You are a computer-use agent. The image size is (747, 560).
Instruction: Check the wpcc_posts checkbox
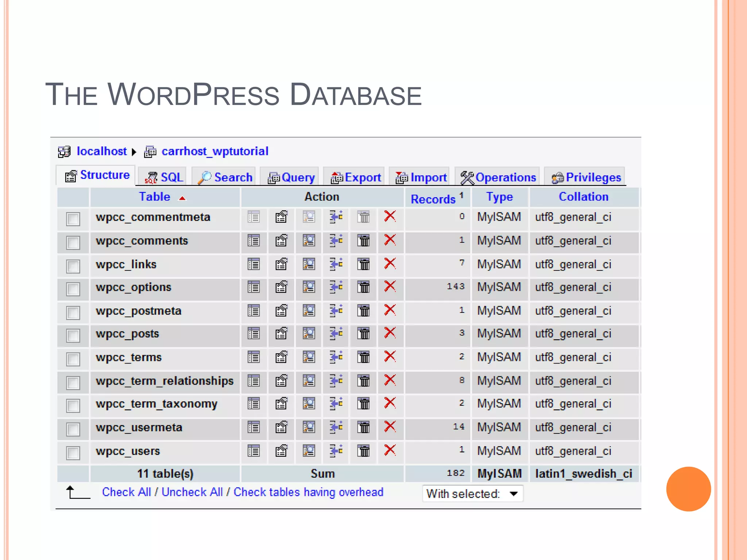tap(73, 335)
